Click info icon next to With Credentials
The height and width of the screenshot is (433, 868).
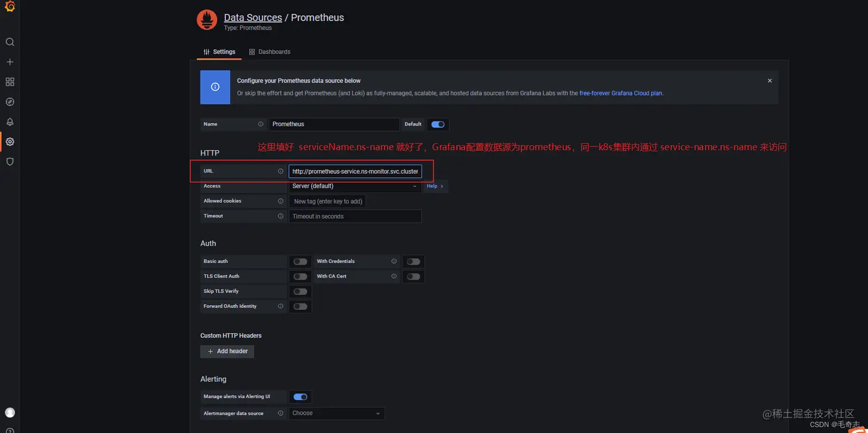pyautogui.click(x=394, y=261)
